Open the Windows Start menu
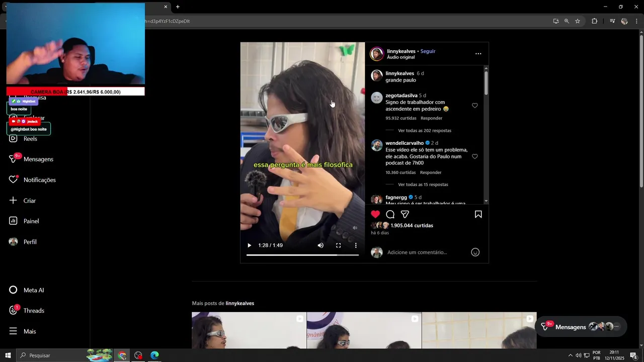 (x=8, y=355)
